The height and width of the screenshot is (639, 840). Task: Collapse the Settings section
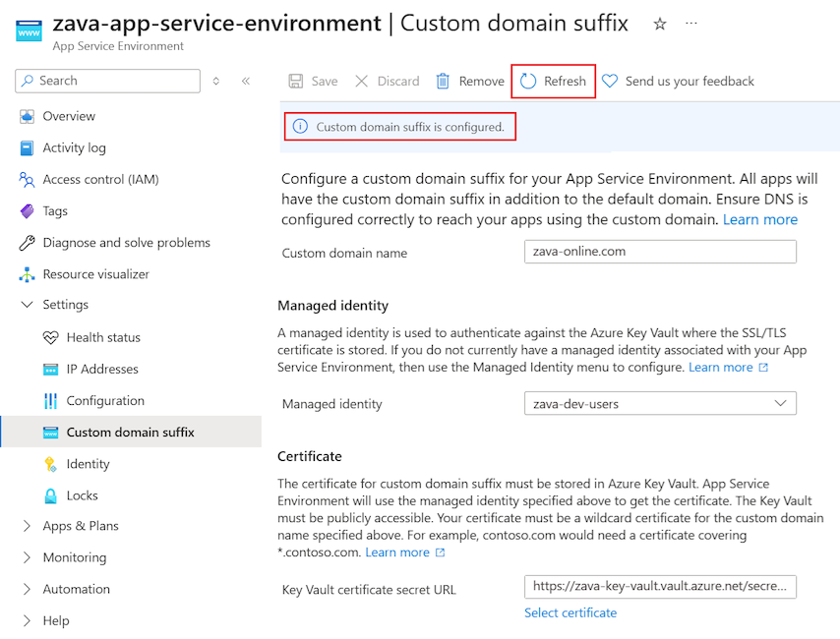(x=27, y=305)
